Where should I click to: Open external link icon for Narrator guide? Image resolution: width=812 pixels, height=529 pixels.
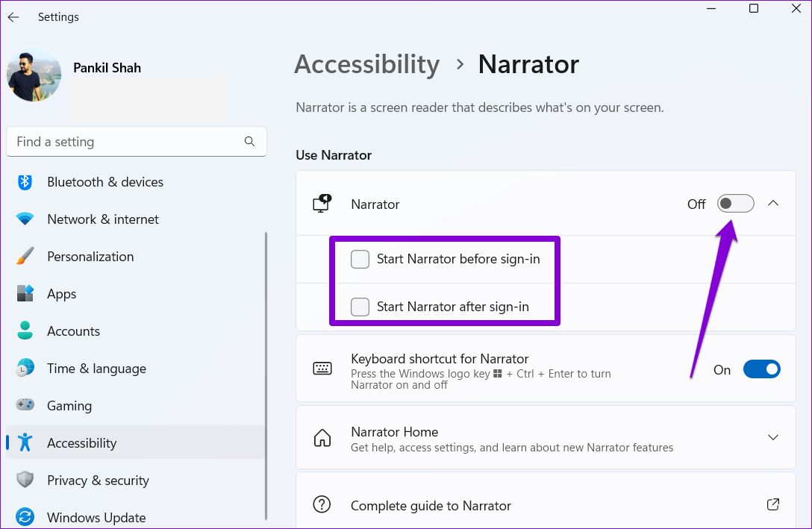point(773,505)
